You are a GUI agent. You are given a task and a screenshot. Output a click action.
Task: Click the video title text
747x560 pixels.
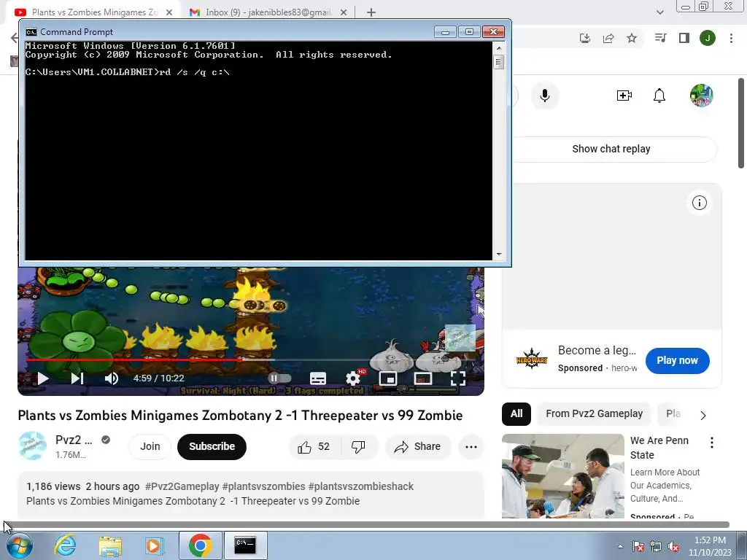(240, 415)
